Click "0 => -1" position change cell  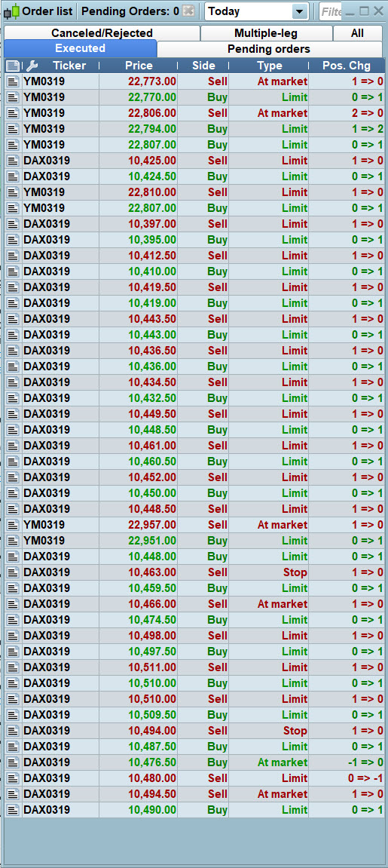click(x=365, y=778)
